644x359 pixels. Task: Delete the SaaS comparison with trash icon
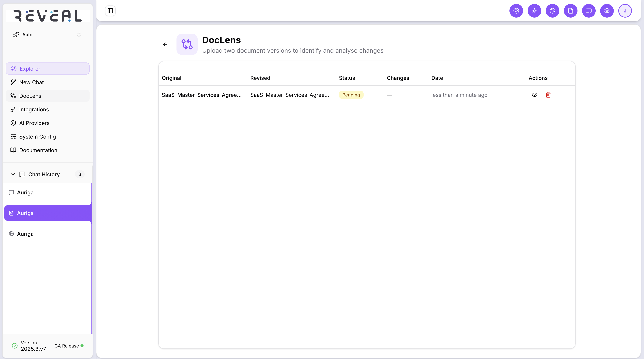(x=548, y=95)
